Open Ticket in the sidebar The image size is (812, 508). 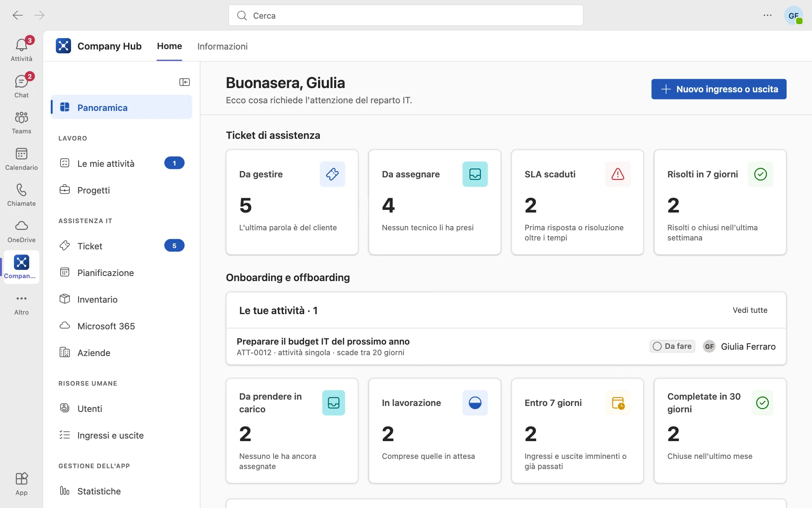[x=121, y=246]
